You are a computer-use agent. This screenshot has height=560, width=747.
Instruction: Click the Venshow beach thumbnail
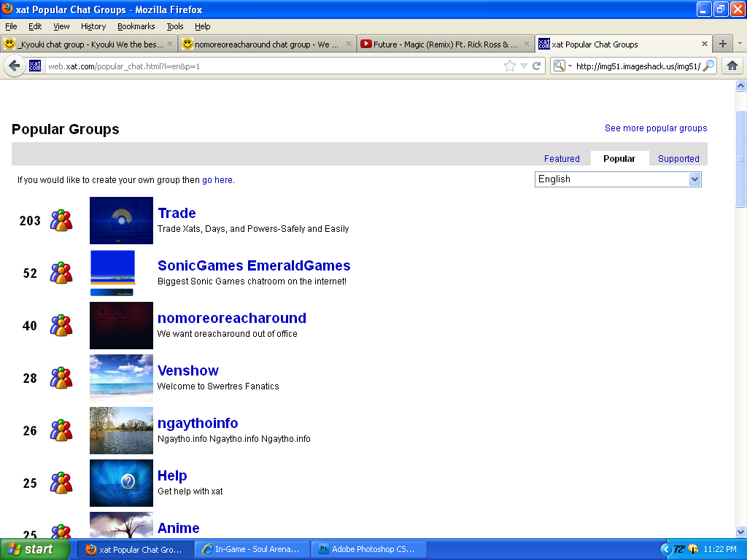(121, 378)
